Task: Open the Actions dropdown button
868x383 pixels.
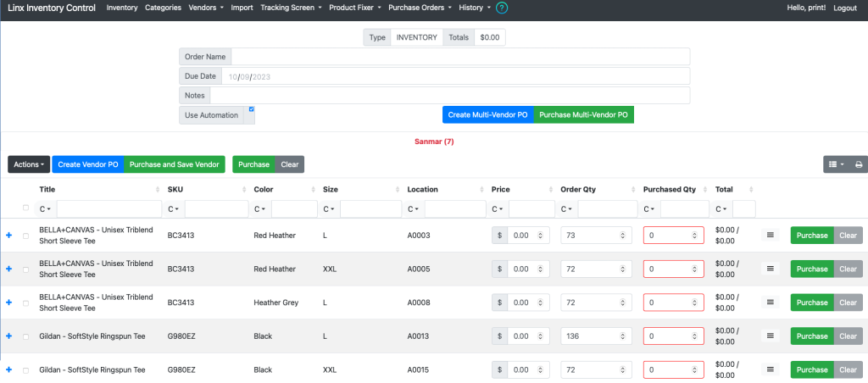Action: coord(29,164)
